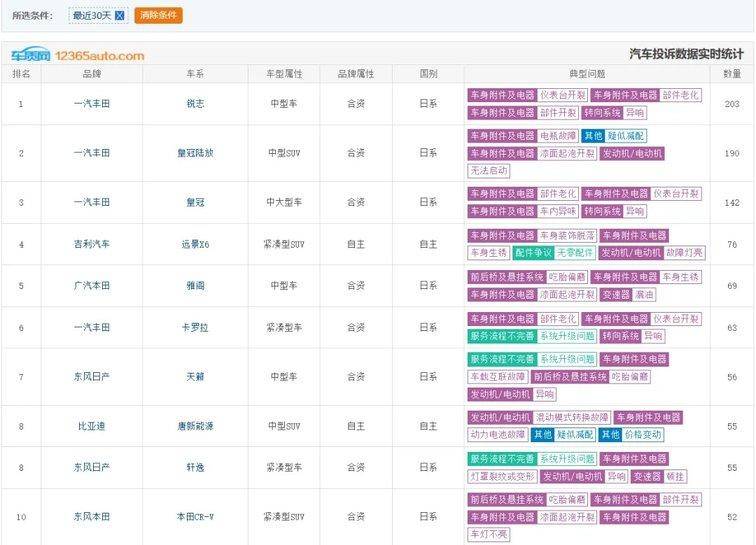Remove the 最近30天 filter via its X icon
Image resolution: width=756 pixels, height=545 pixels.
click(120, 16)
